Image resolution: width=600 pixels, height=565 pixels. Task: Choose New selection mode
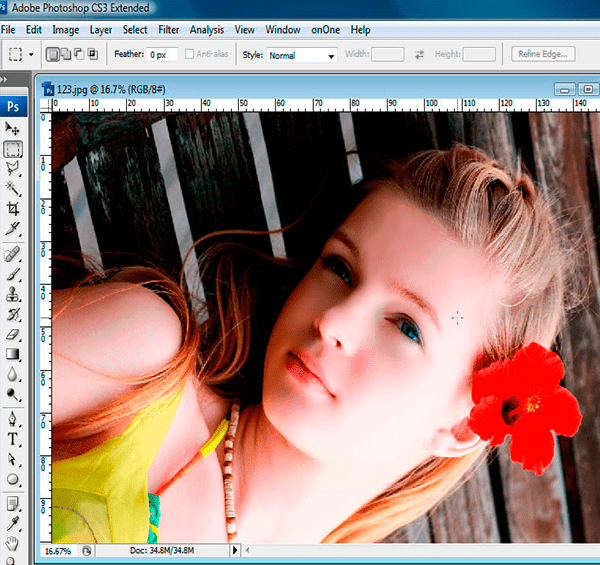pyautogui.click(x=53, y=54)
